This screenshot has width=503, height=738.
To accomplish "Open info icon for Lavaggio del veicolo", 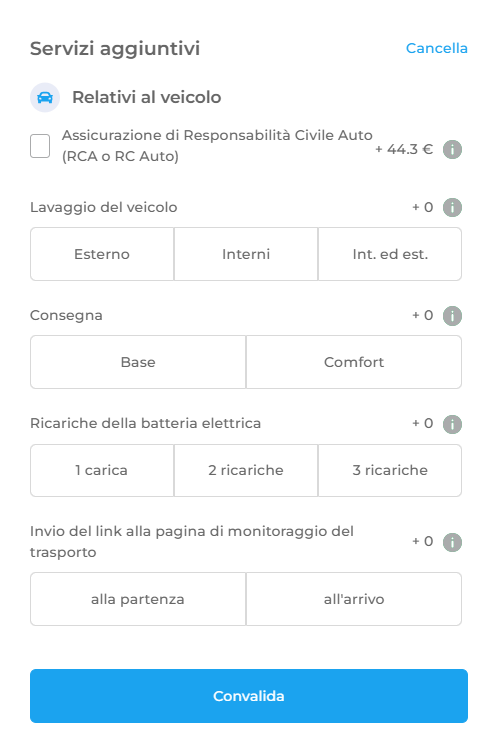I will pos(452,208).
